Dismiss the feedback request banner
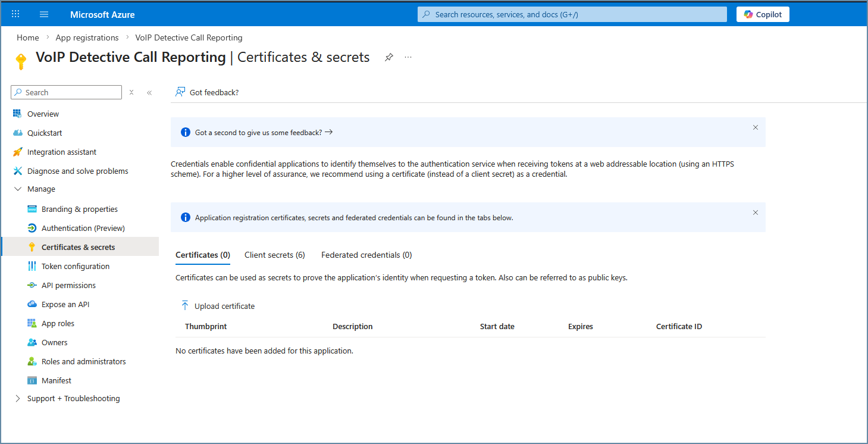This screenshot has width=868, height=444. point(756,127)
